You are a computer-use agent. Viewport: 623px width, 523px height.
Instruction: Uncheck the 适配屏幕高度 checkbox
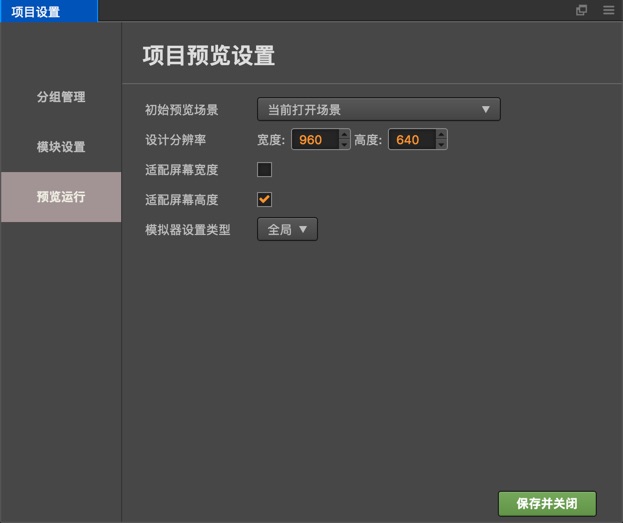(265, 199)
